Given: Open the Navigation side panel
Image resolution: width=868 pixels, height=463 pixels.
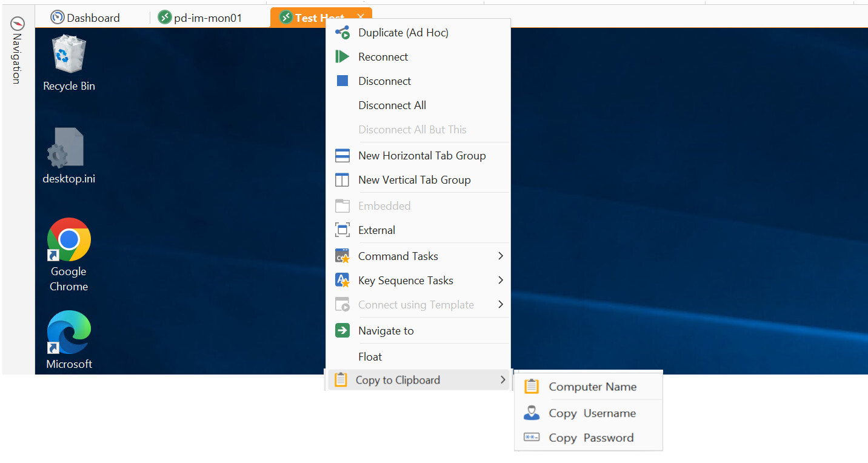Looking at the screenshot, I should pos(17,52).
